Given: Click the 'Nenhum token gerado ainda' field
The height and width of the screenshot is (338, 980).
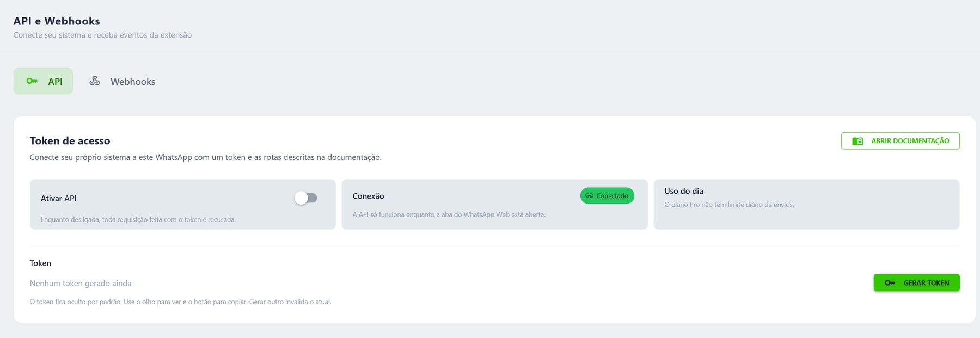Looking at the screenshot, I should tap(81, 284).
